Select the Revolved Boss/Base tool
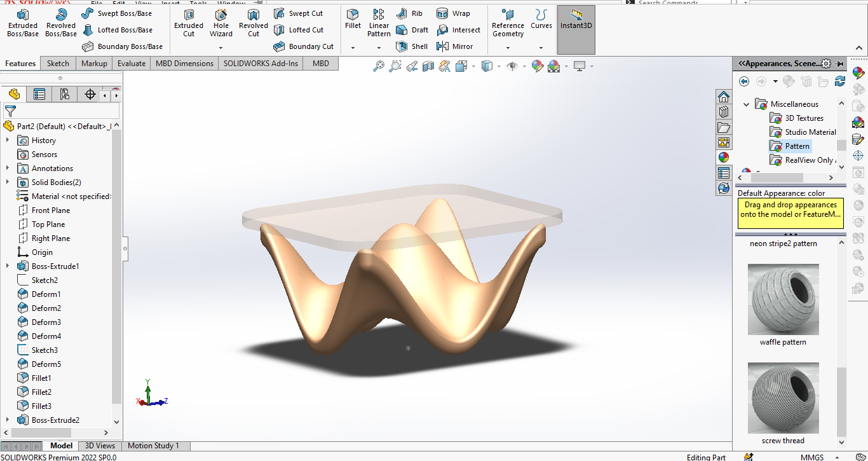The image size is (868, 461). [61, 23]
